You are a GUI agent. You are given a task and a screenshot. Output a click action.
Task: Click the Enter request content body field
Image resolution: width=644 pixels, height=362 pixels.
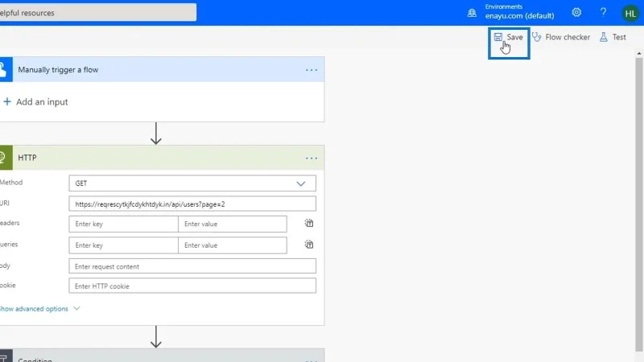point(192,266)
